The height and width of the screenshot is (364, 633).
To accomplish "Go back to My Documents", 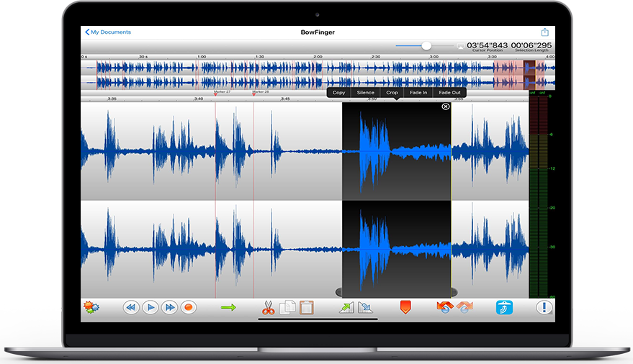I will [x=108, y=32].
